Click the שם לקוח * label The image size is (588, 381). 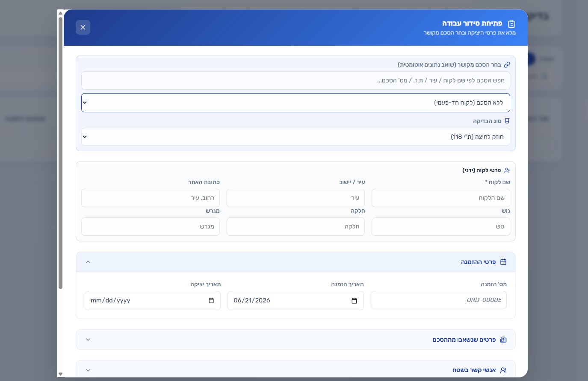(497, 182)
